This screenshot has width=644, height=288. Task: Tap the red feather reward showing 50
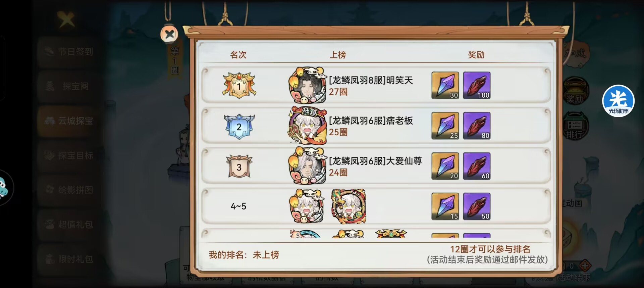click(477, 206)
